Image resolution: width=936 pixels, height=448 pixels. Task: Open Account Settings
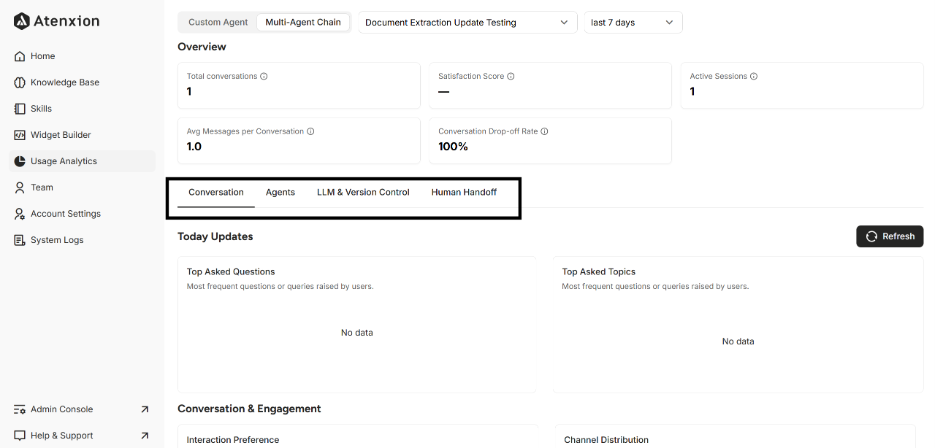(x=82, y=214)
